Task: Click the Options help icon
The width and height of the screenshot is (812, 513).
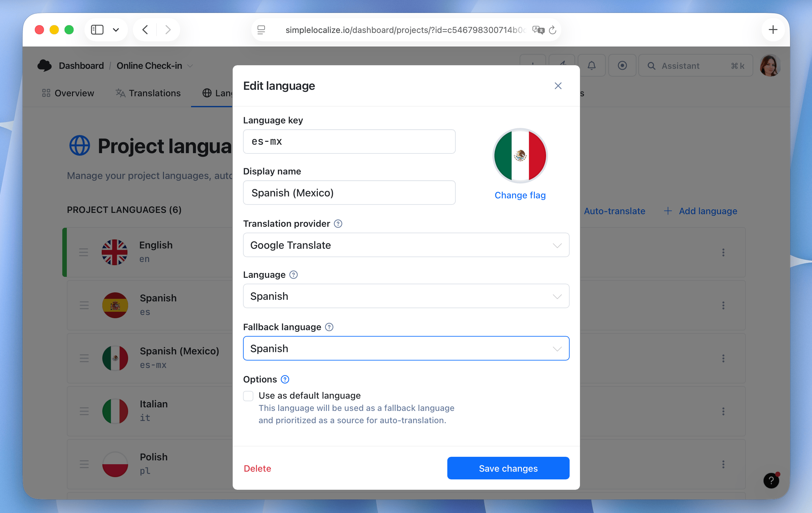Action: pyautogui.click(x=285, y=379)
